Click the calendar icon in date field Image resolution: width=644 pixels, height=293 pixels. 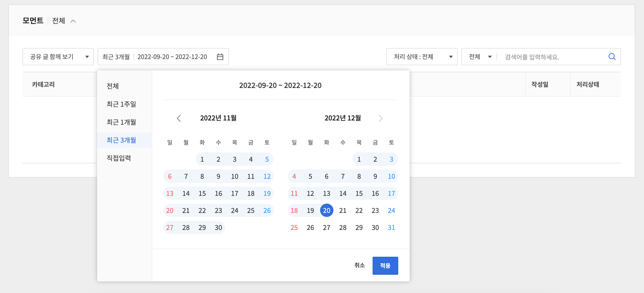pos(220,57)
